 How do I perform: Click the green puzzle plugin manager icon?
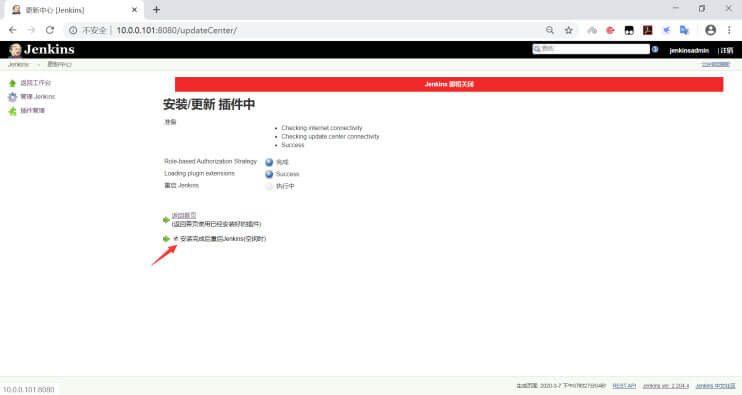tap(12, 111)
